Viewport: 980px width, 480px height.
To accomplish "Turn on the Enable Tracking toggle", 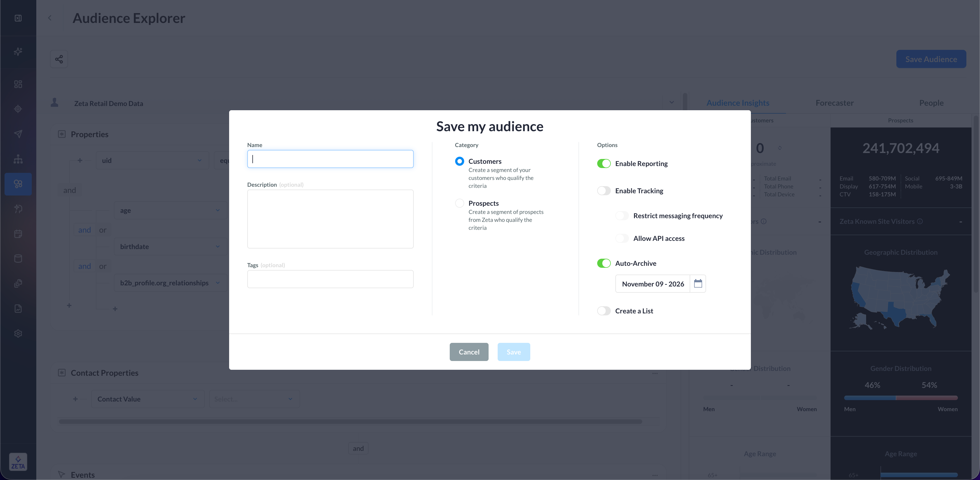I will tap(604, 191).
